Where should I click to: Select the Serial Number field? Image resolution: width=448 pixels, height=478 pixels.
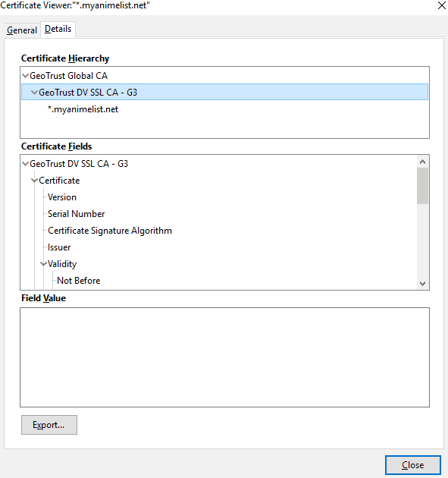pos(76,214)
